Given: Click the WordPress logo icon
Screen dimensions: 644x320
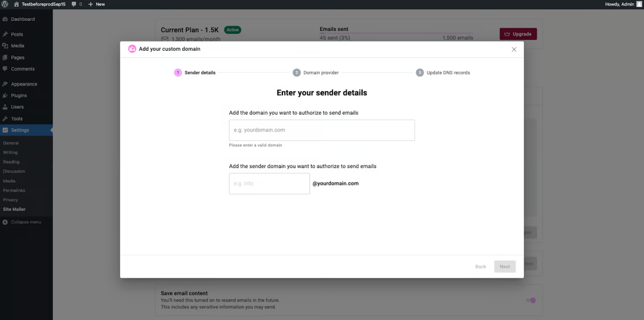Looking at the screenshot, I should click(5, 4).
